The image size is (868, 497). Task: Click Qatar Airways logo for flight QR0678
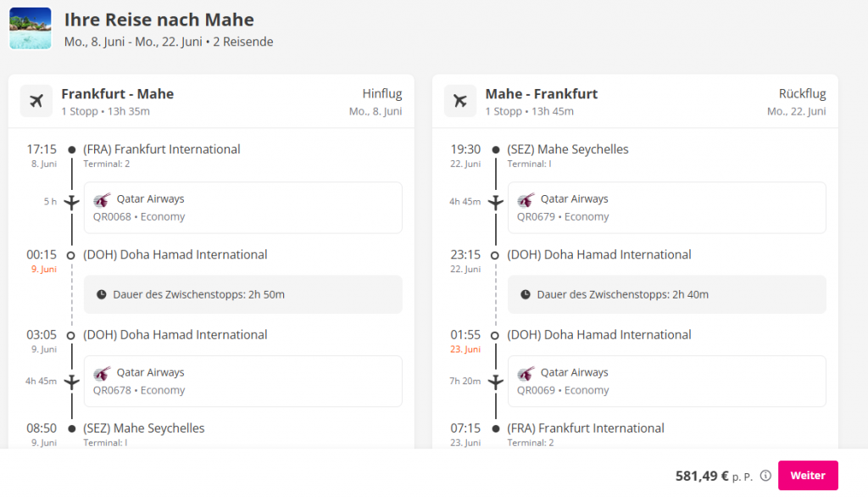pos(102,373)
